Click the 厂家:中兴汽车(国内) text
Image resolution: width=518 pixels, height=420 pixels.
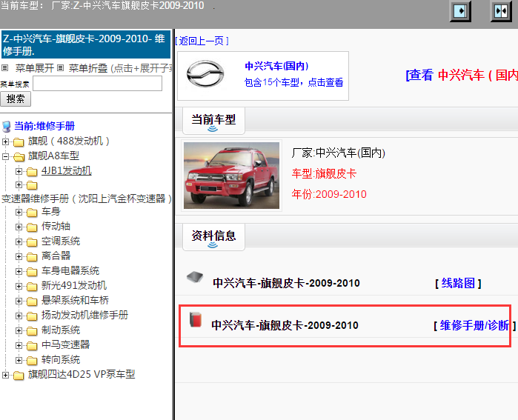[x=338, y=153]
